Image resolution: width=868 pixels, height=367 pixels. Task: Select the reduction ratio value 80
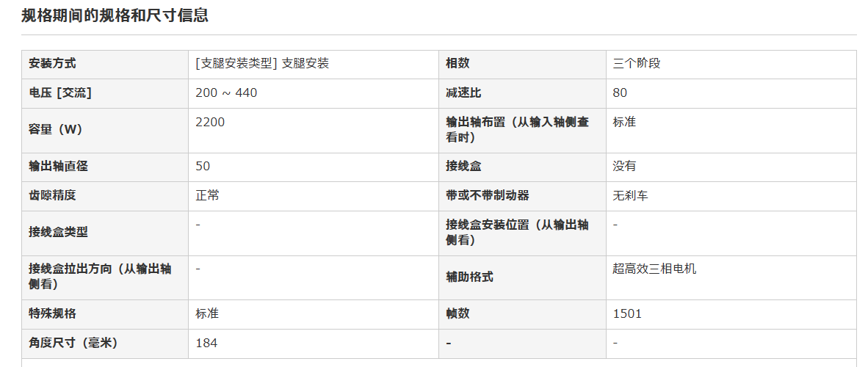pos(620,93)
